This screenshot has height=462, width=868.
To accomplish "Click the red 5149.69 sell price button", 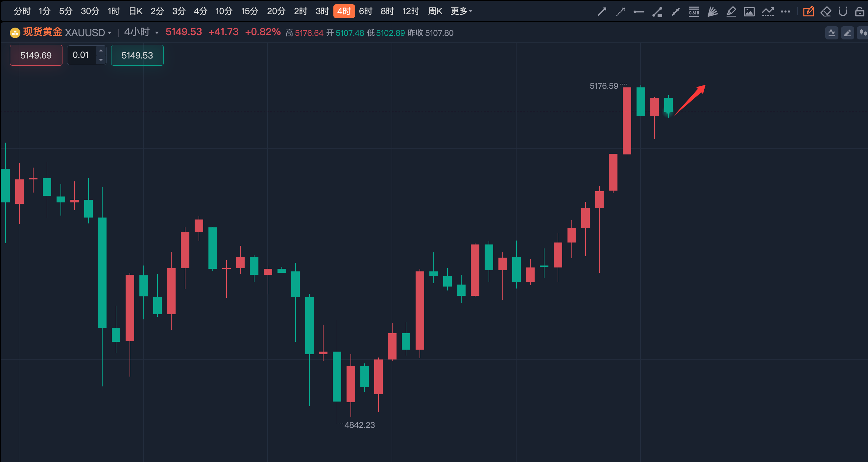I will (36, 55).
